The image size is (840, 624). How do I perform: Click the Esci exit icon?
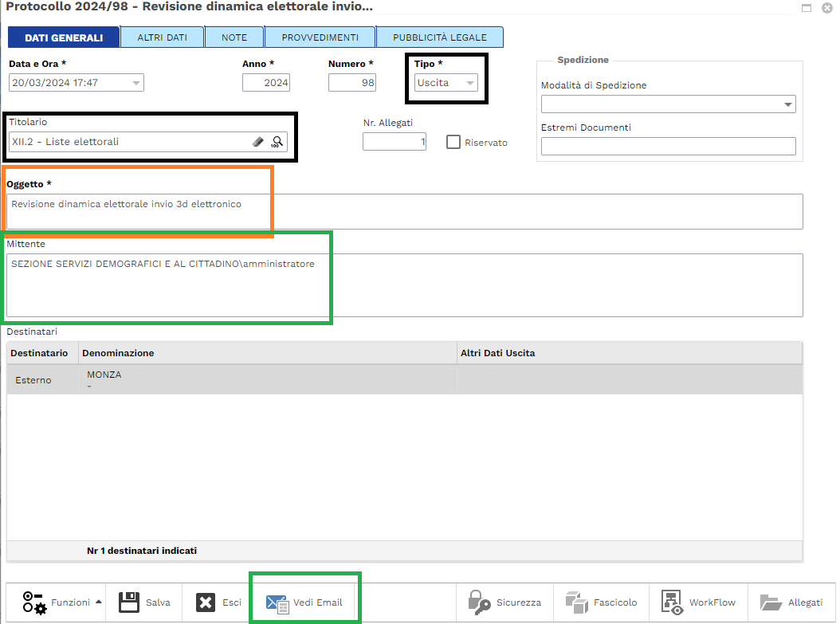[x=206, y=602]
